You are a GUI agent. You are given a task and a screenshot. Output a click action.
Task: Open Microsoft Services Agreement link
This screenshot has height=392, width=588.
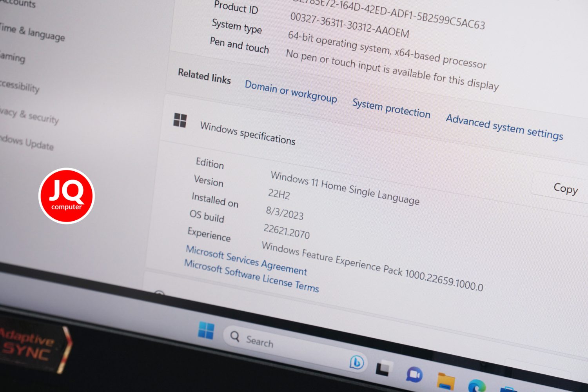tap(246, 260)
